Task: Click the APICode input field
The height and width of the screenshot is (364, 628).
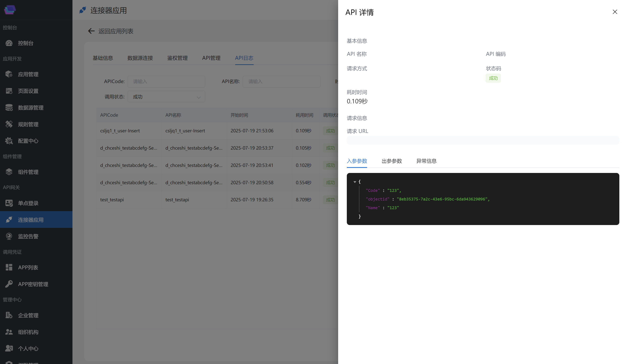Action: coord(166,82)
